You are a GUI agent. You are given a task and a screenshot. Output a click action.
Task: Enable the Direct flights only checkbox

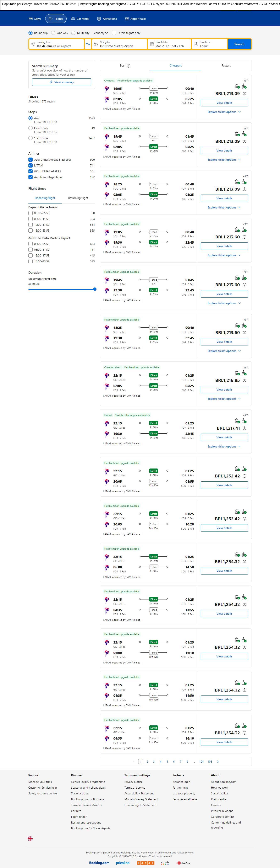[114, 33]
